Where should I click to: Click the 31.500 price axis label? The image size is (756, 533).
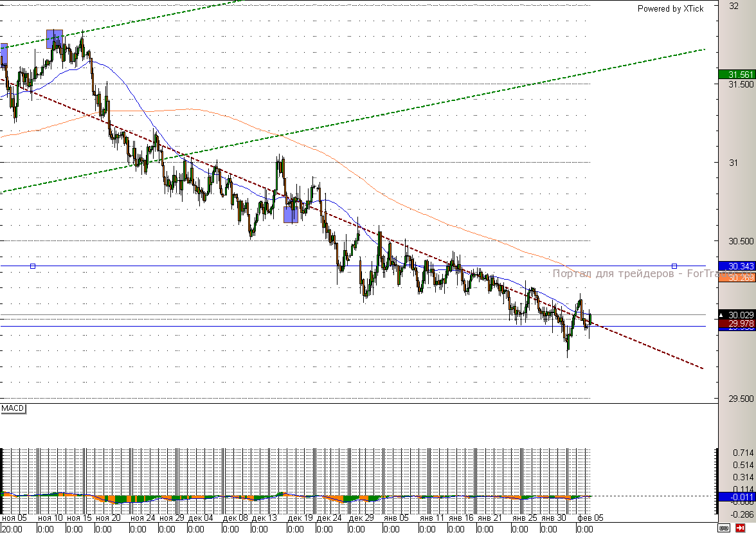(x=741, y=84)
